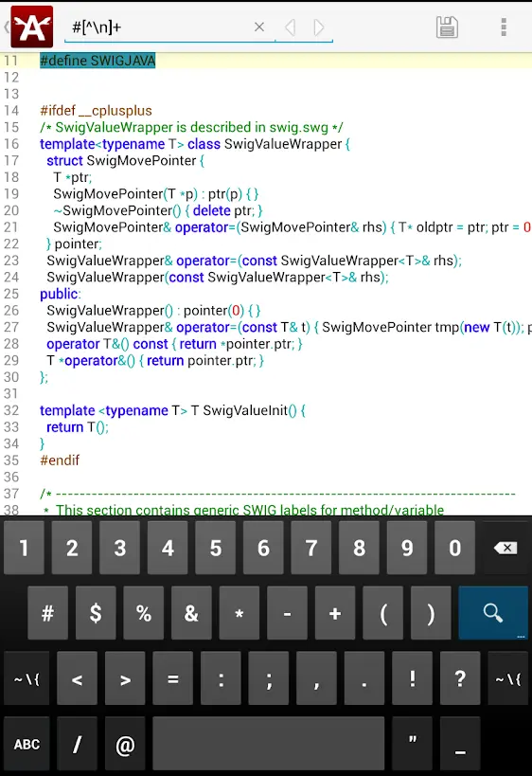Image resolution: width=532 pixels, height=776 pixels.
Task: Tap the & symbol key
Action: [x=191, y=613]
